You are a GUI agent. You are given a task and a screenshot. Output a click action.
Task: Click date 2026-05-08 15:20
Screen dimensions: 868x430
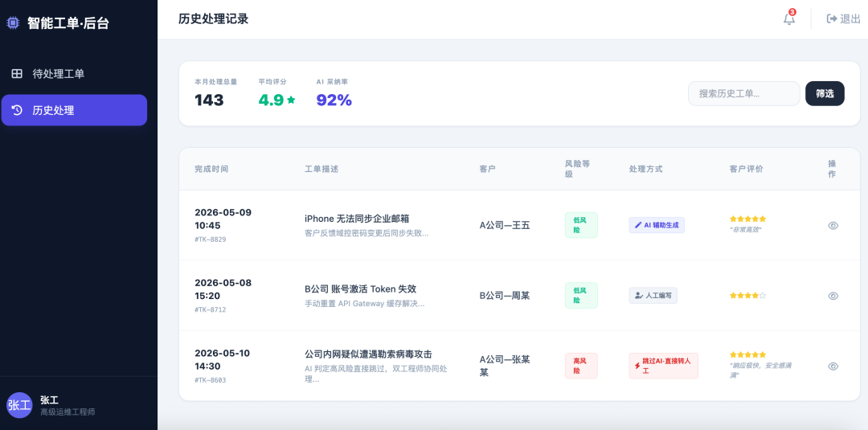223,289
